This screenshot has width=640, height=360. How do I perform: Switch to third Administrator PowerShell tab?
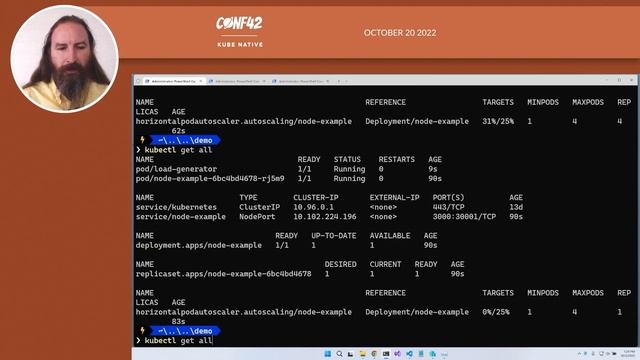coord(300,81)
